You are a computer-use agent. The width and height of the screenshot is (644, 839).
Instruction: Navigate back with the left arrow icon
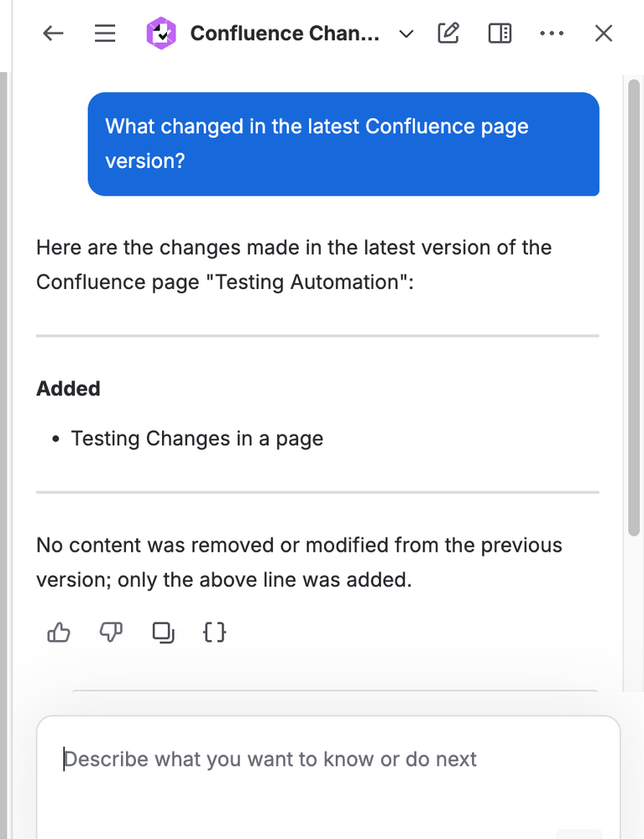point(53,33)
